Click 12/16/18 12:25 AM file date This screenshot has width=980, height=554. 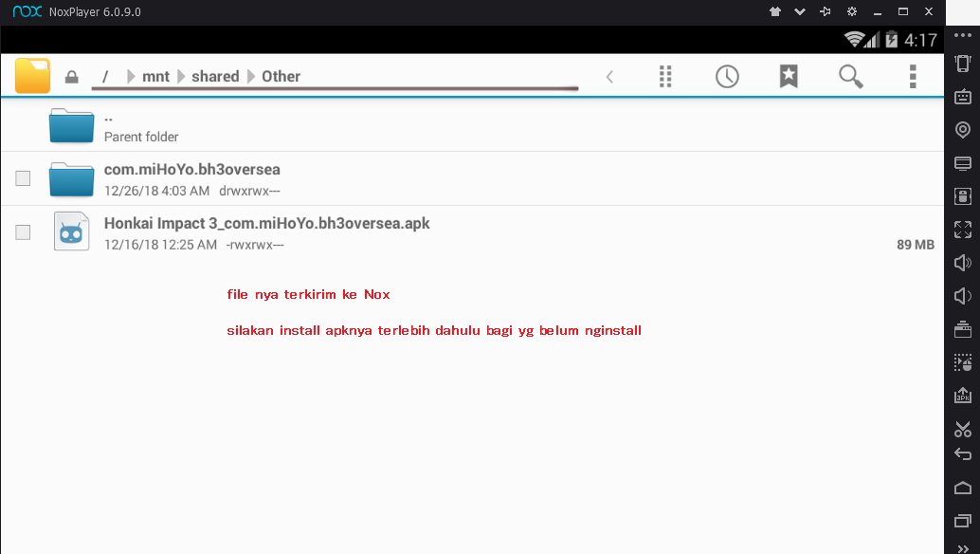click(x=160, y=245)
